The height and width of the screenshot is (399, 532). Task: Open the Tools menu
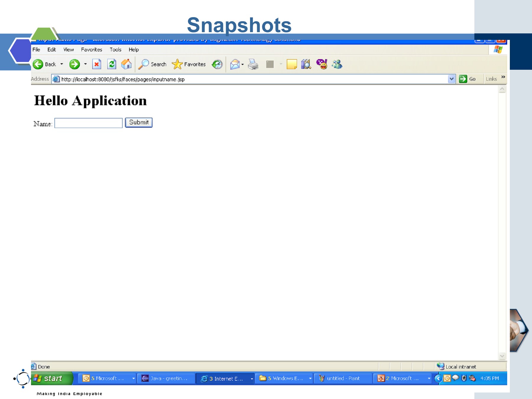pyautogui.click(x=115, y=50)
